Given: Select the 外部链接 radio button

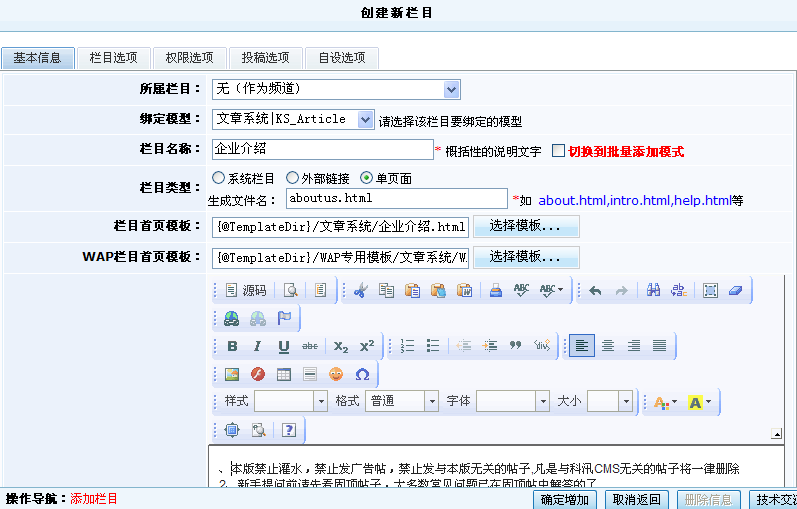Looking at the screenshot, I should [x=292, y=177].
